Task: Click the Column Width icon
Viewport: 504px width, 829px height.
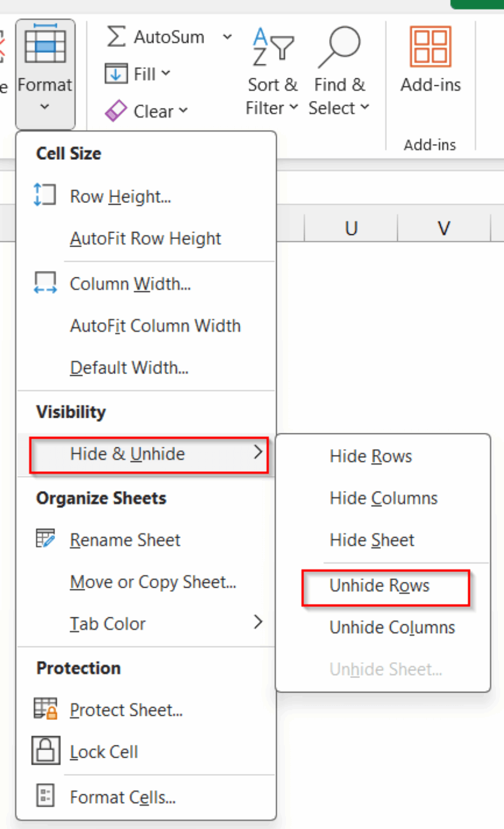Action: 44,282
